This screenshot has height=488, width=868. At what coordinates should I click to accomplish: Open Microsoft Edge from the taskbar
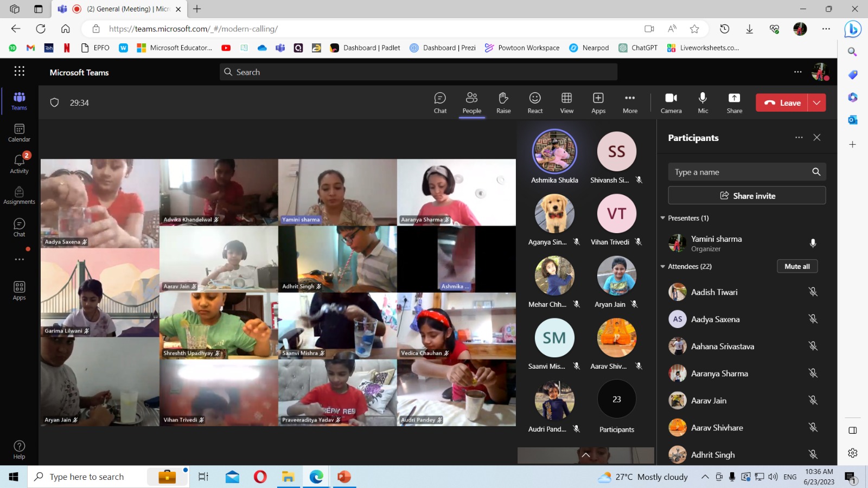316,477
